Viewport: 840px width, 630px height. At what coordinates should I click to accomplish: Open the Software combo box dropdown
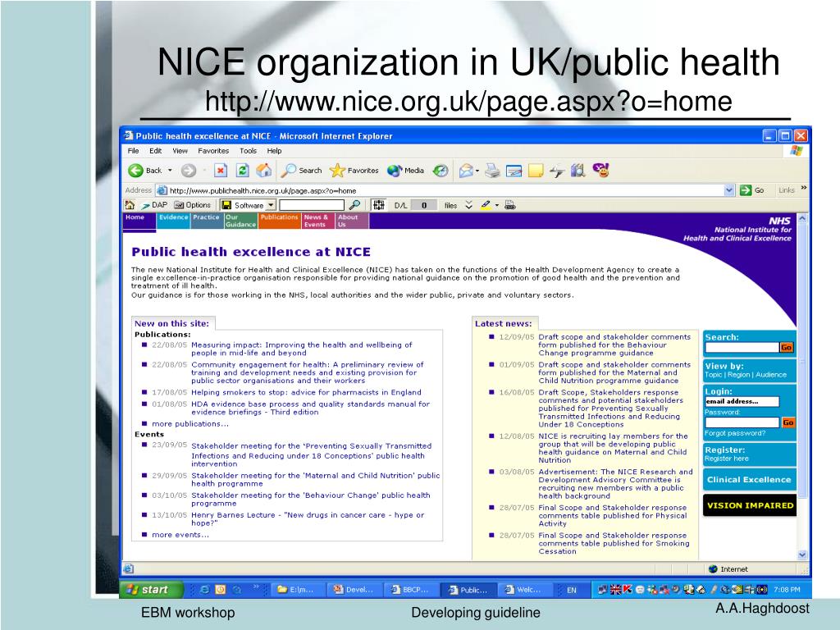click(271, 205)
